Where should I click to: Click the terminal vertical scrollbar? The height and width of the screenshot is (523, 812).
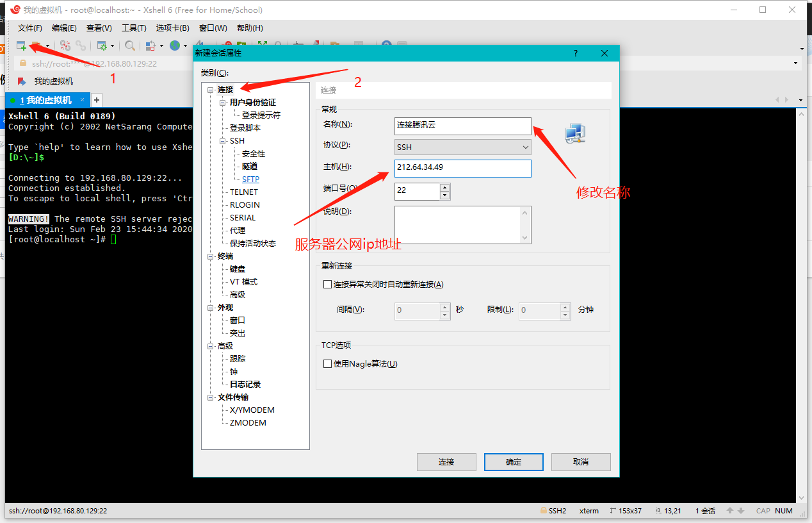(801, 305)
